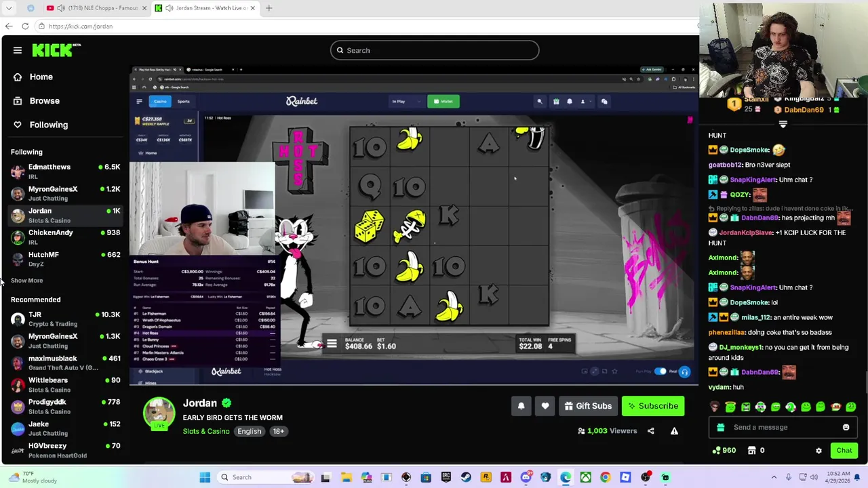The height and width of the screenshot is (488, 868).
Task: Open chat settings gear icon
Action: 818,451
